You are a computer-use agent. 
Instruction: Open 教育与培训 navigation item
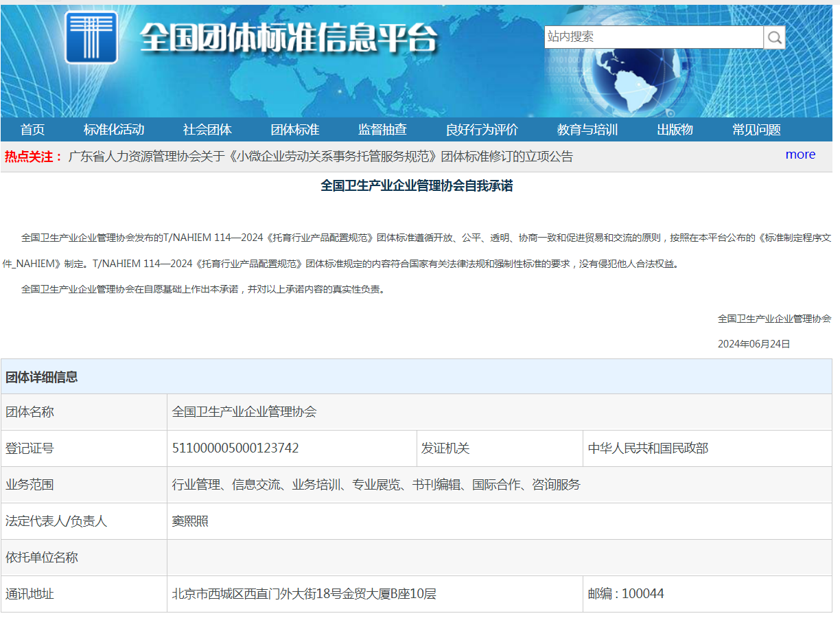coord(587,130)
